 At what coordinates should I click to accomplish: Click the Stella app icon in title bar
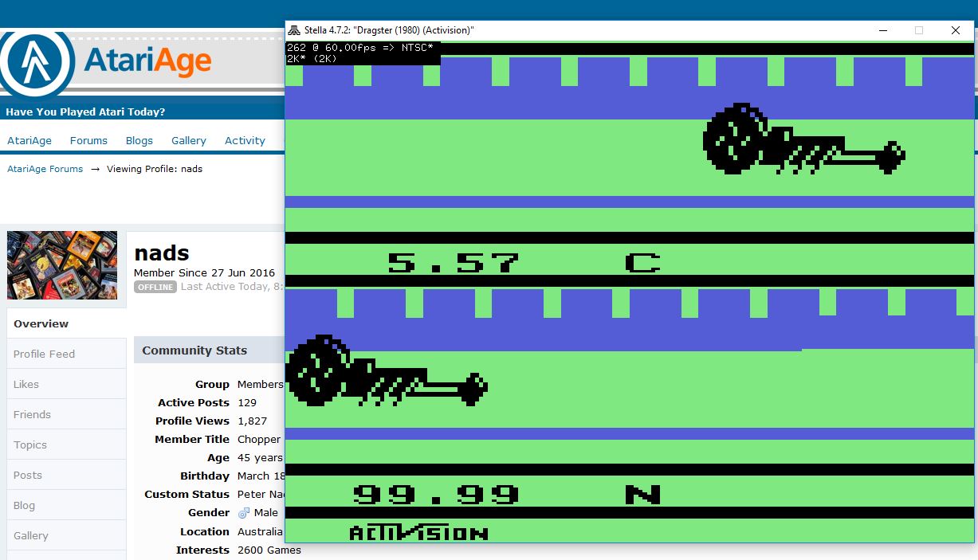pos(295,30)
